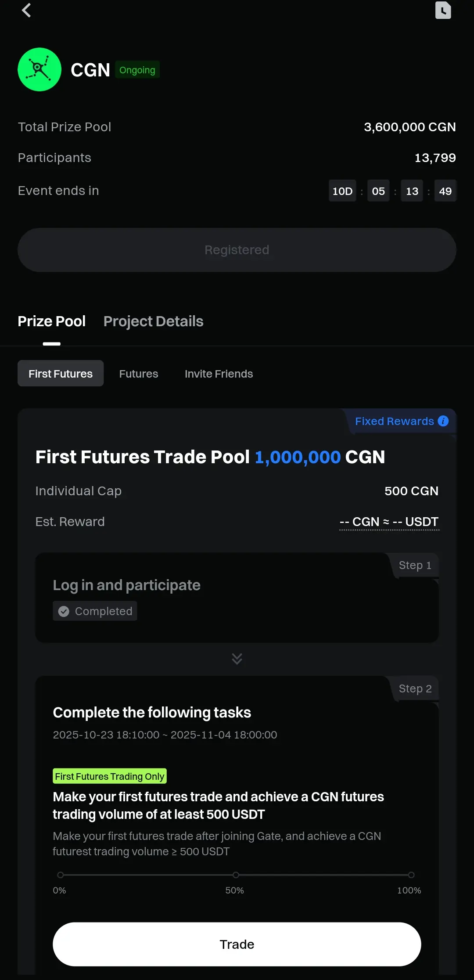This screenshot has height=980, width=474.
Task: Tap the dotted-underlined Est. Reward value
Action: (389, 522)
